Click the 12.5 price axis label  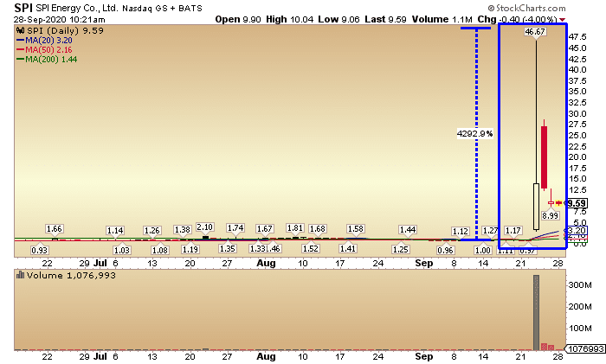click(x=577, y=189)
